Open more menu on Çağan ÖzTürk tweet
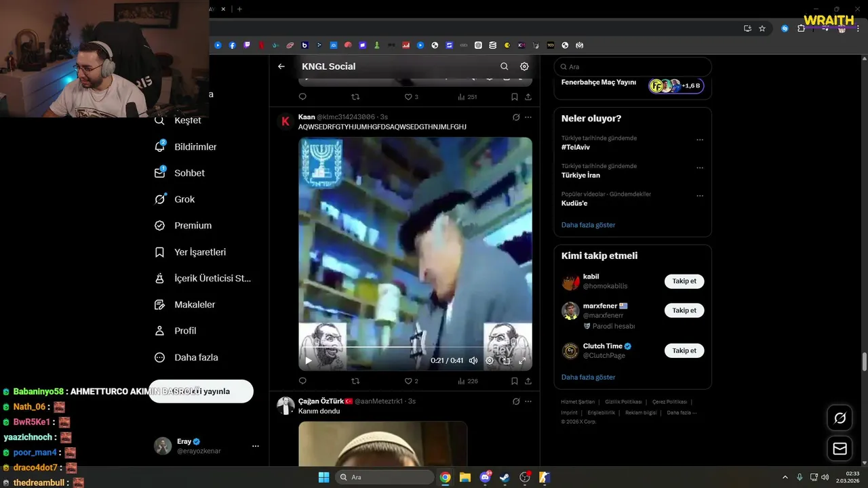Image resolution: width=868 pixels, height=488 pixels. (x=528, y=401)
